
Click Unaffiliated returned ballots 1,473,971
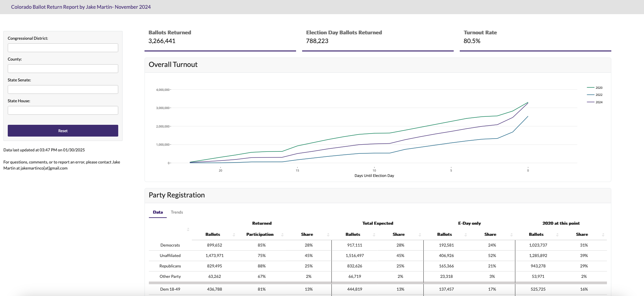tap(215, 256)
